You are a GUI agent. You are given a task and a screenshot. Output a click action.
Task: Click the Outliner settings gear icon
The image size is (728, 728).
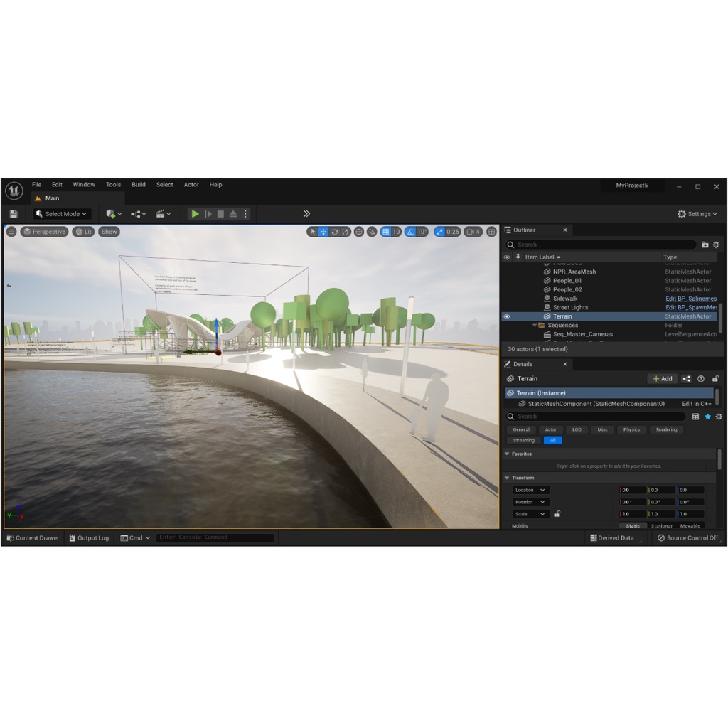(716, 245)
